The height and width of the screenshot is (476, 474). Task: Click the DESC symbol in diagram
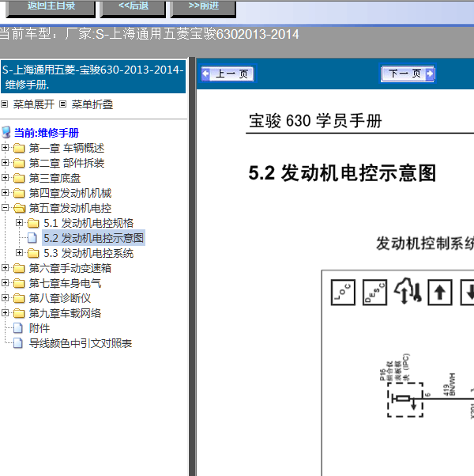[x=374, y=293]
